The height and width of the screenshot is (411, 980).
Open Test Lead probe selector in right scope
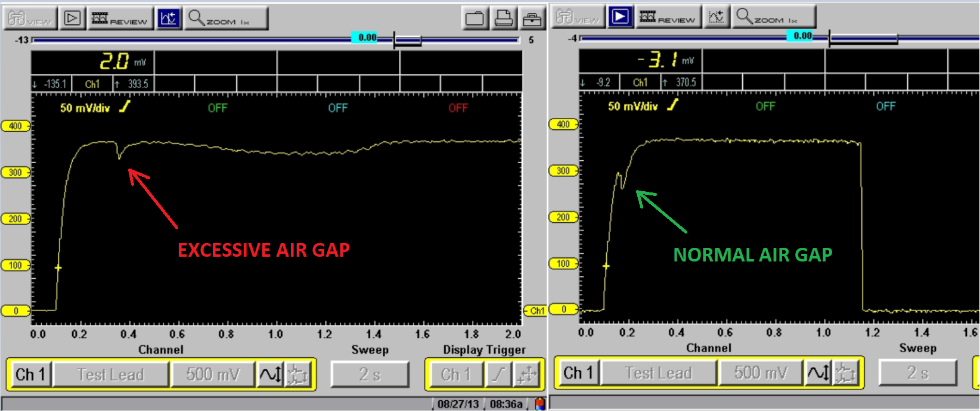pyautogui.click(x=659, y=373)
